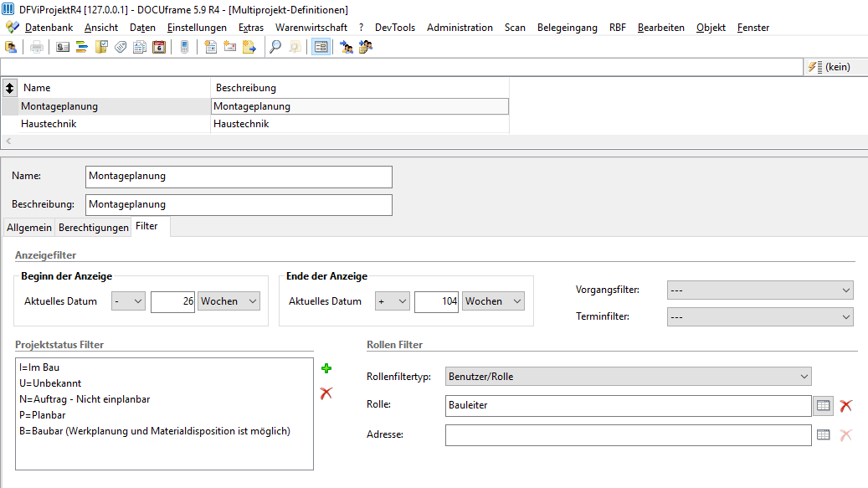This screenshot has width=868, height=488.
Task: Click the Name column header
Action: point(114,88)
